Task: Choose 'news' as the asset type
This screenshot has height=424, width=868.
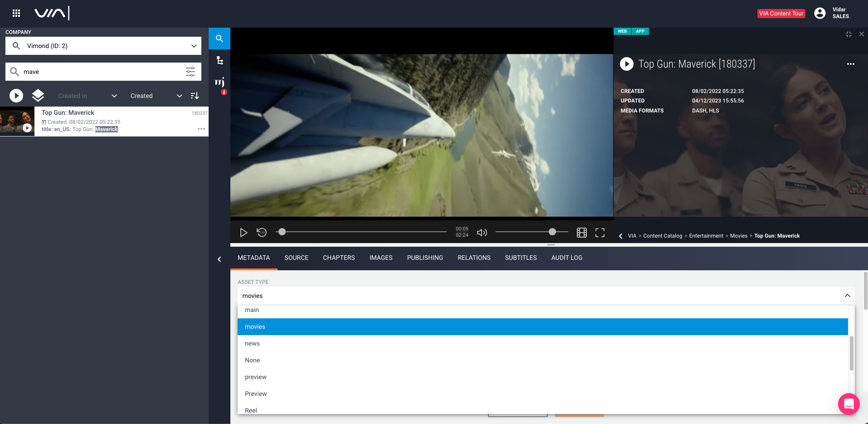Action: 543,343
